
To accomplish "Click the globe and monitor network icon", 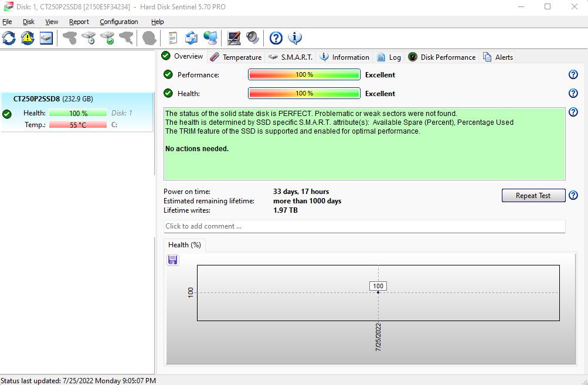I will click(x=210, y=39).
